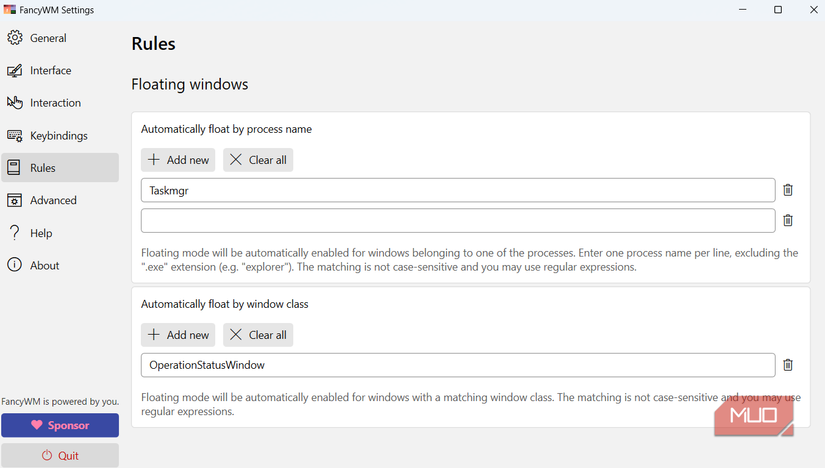Quit FancyWM with the Quit button
825x468 pixels.
click(60, 455)
